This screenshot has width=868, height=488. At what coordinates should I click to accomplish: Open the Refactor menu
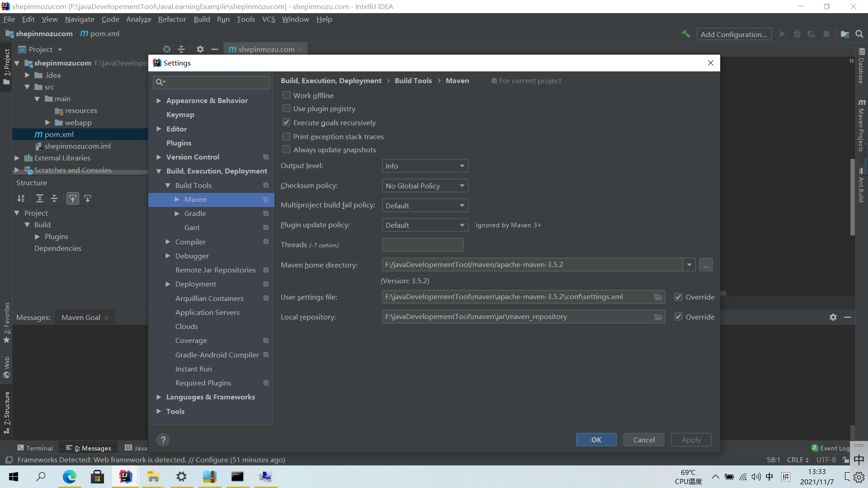point(172,19)
